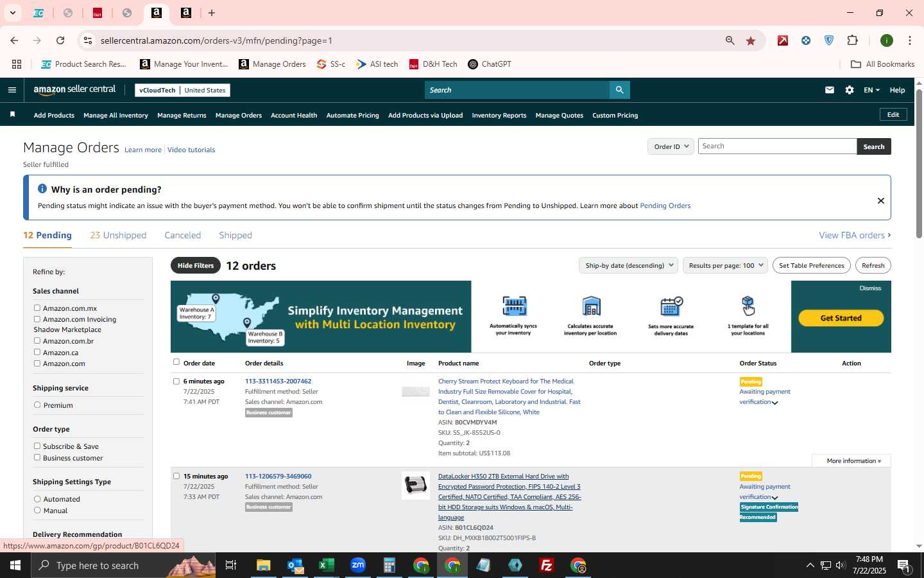Screen dimensions: 924x578
Task: Check the Amazon.com.br sales channel
Action: click(x=37, y=340)
